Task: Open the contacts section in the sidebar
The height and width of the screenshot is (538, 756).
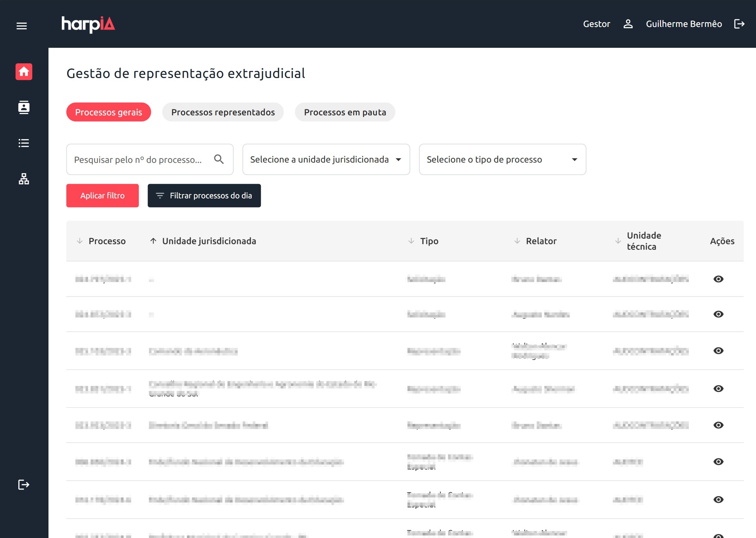Action: 23,107
